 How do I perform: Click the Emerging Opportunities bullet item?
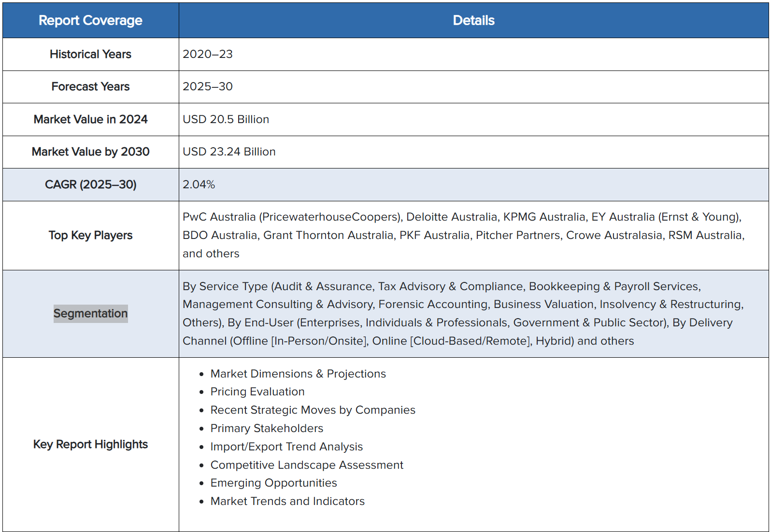(273, 483)
